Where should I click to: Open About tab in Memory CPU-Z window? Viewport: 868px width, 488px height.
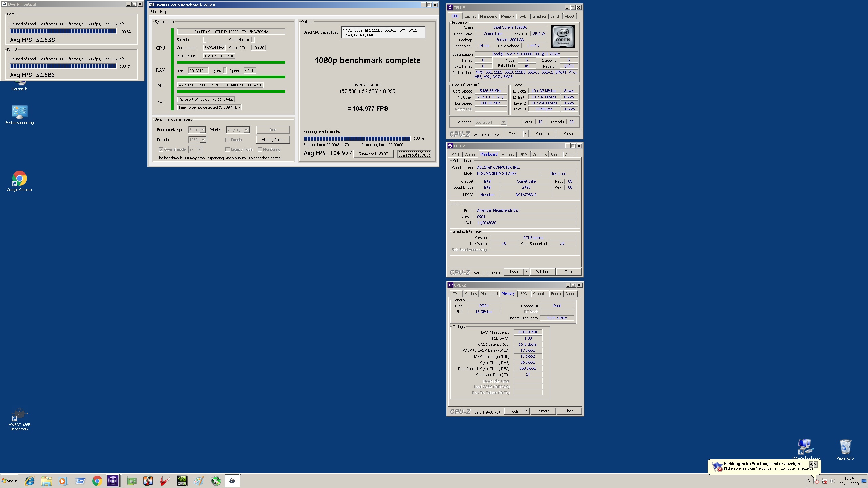[x=570, y=294]
